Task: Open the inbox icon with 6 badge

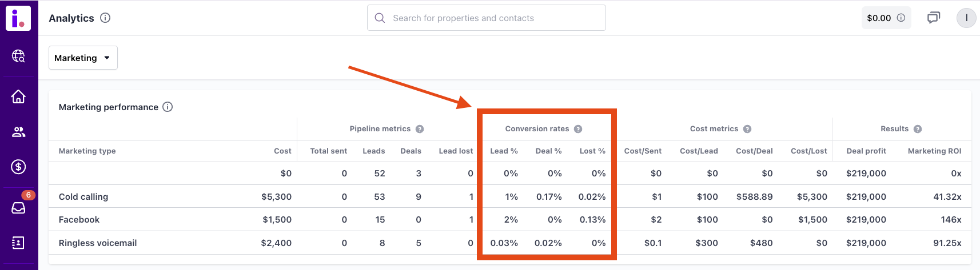Action: [x=18, y=208]
